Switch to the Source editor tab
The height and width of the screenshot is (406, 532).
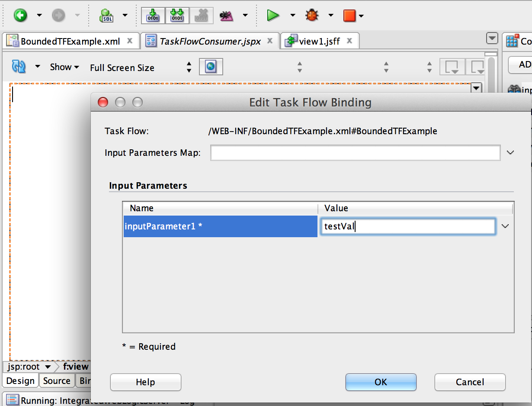pos(57,381)
